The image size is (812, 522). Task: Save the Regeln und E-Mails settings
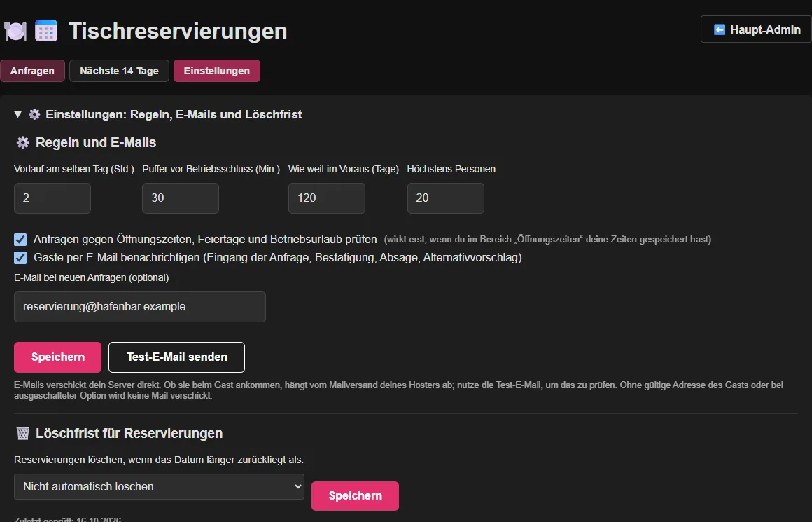pos(57,357)
